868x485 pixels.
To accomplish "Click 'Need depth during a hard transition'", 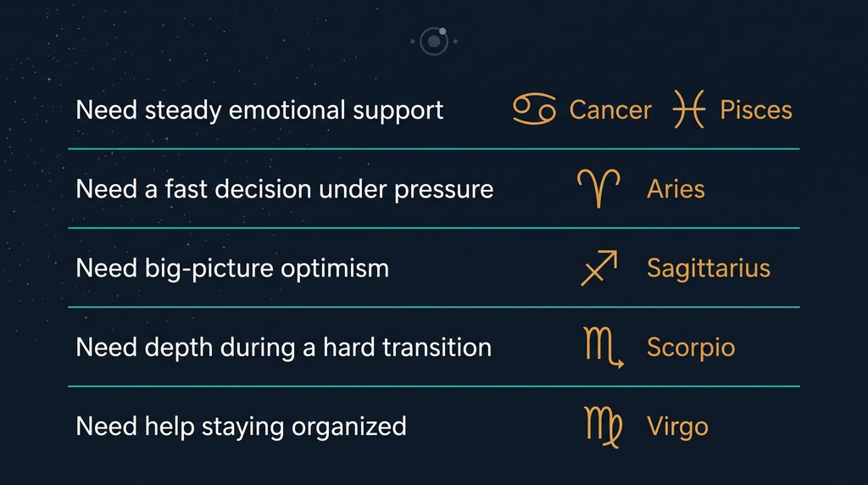I will coord(284,348).
